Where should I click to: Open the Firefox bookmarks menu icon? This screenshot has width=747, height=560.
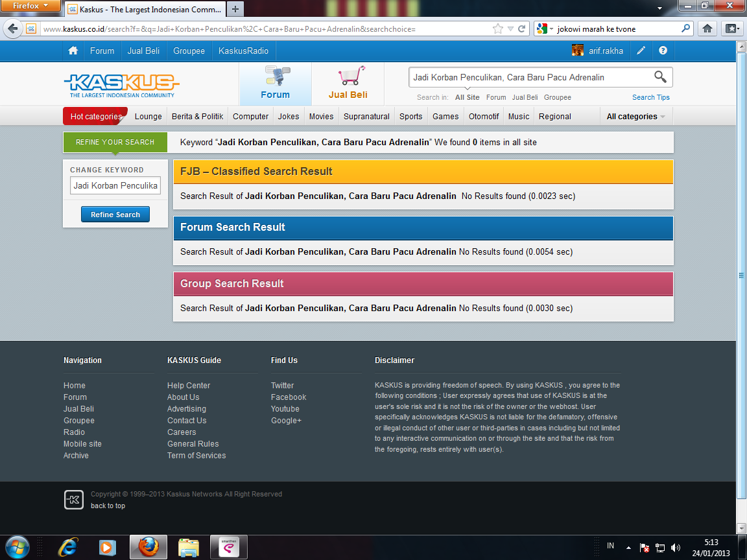(x=731, y=29)
